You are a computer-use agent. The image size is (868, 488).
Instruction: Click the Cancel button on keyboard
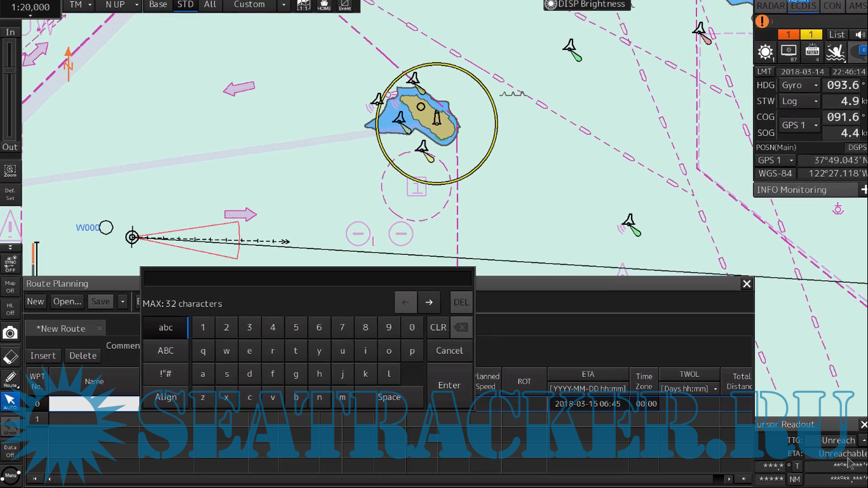click(449, 351)
